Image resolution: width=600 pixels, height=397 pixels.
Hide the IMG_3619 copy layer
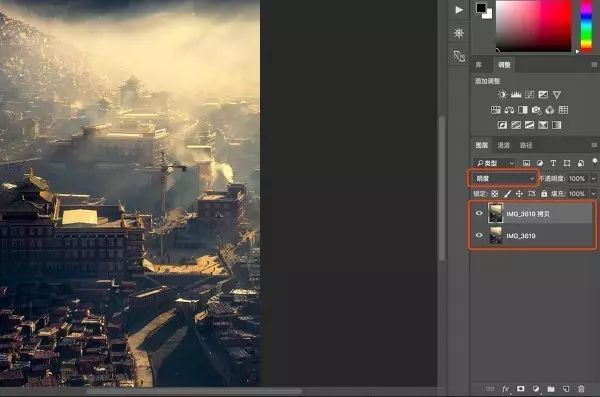click(479, 213)
